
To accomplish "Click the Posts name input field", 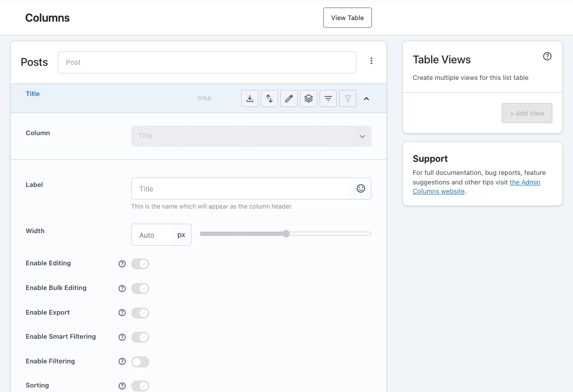I will tap(207, 62).
